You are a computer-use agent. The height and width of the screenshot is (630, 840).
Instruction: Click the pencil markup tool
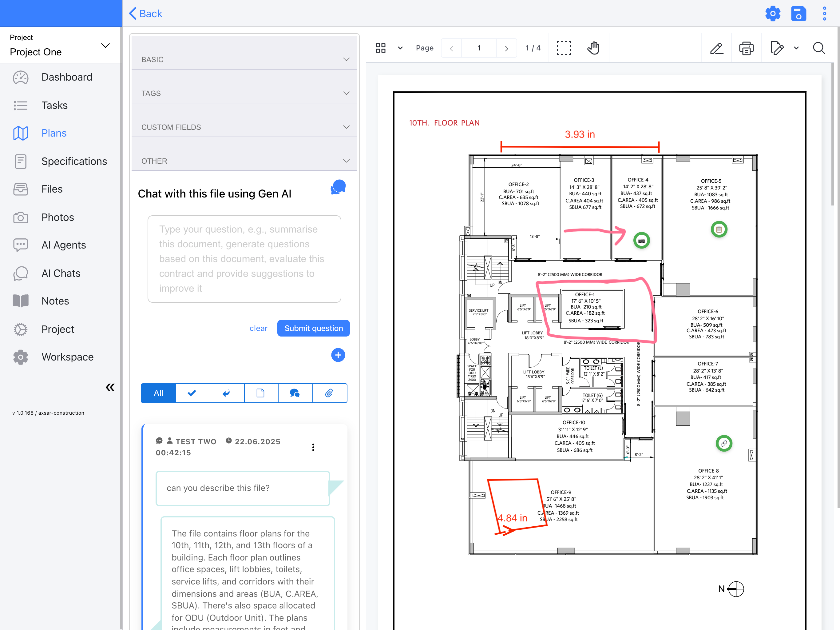coord(717,48)
